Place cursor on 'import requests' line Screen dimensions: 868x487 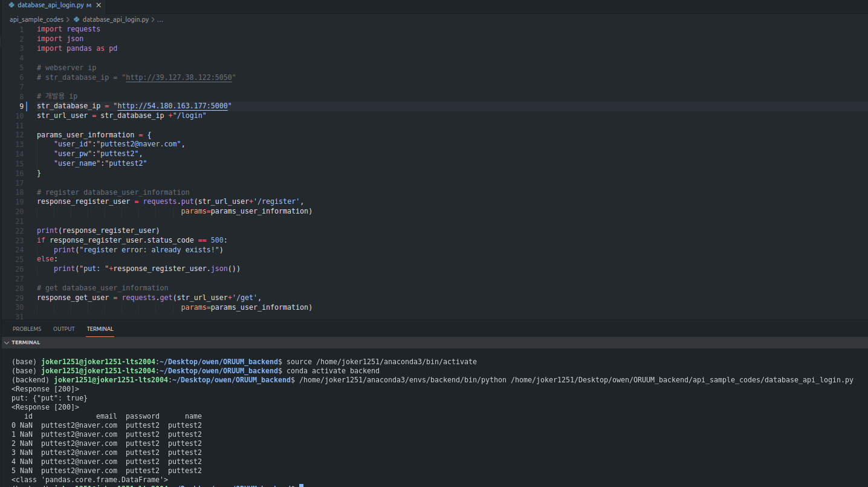click(68, 29)
